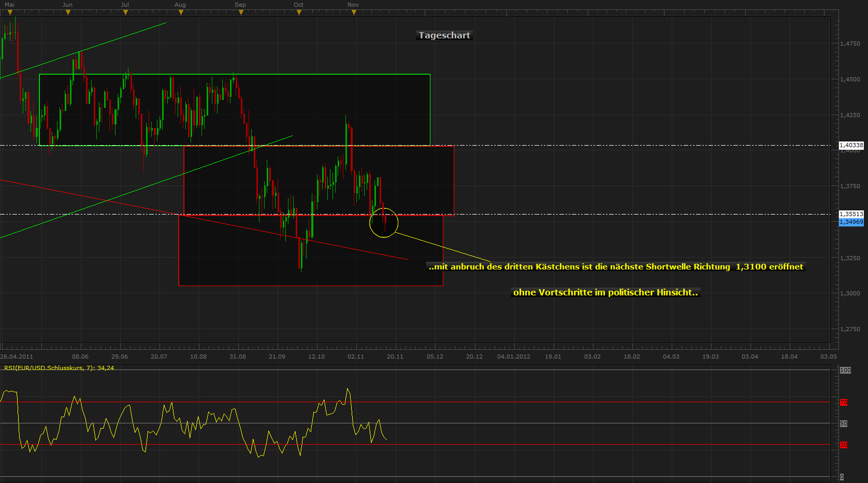Screen dimensions: 868x483
Task: Click the 1,3000 price axis label
Action: point(850,293)
